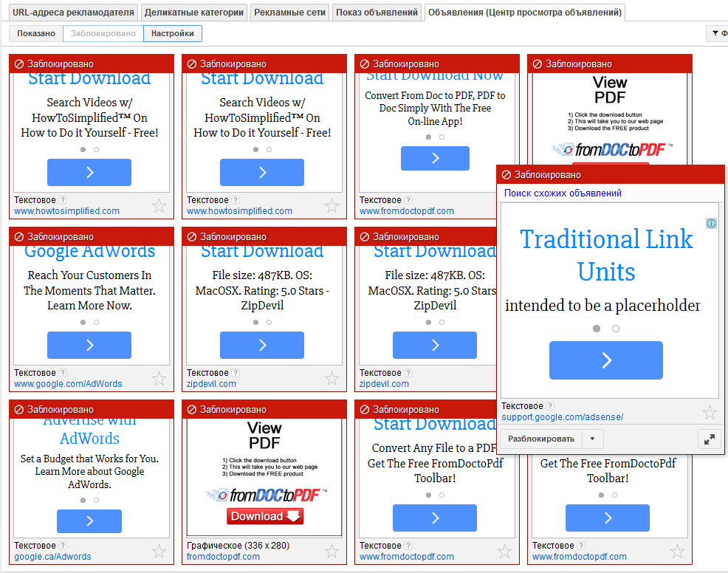Click 'Графическое (336 x 280)' label
This screenshot has width=728, height=573.
pyautogui.click(x=238, y=546)
